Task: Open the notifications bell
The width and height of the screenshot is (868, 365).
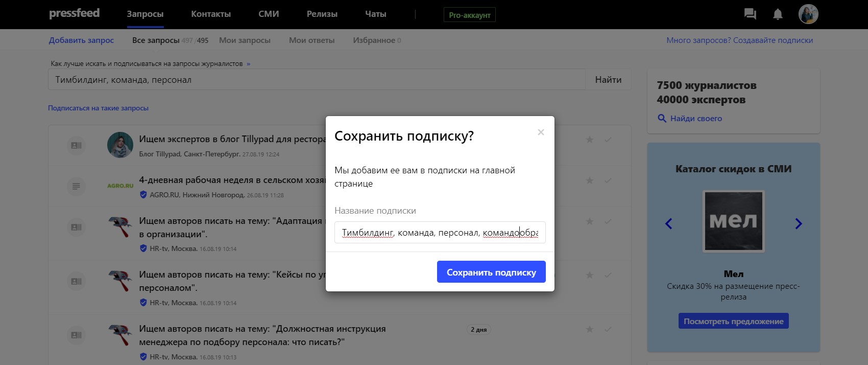Action: tap(778, 14)
